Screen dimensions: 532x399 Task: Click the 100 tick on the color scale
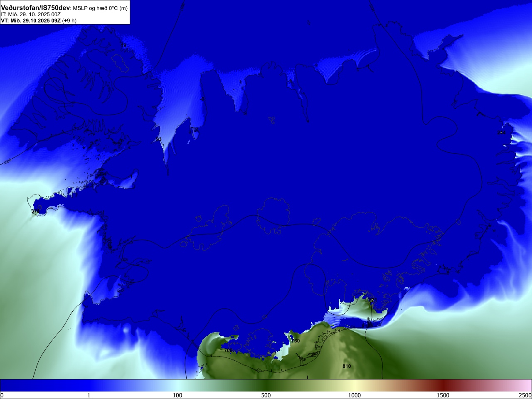click(177, 395)
